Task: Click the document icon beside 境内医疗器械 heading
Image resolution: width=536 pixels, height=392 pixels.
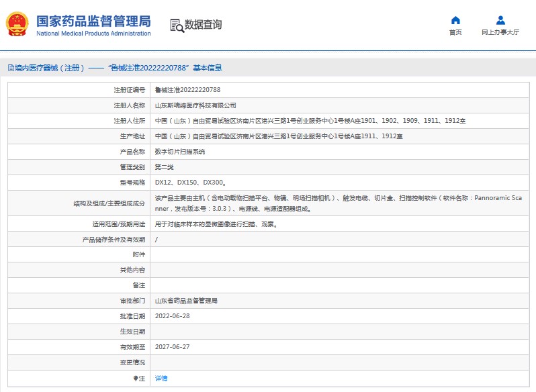Action: click(10, 68)
